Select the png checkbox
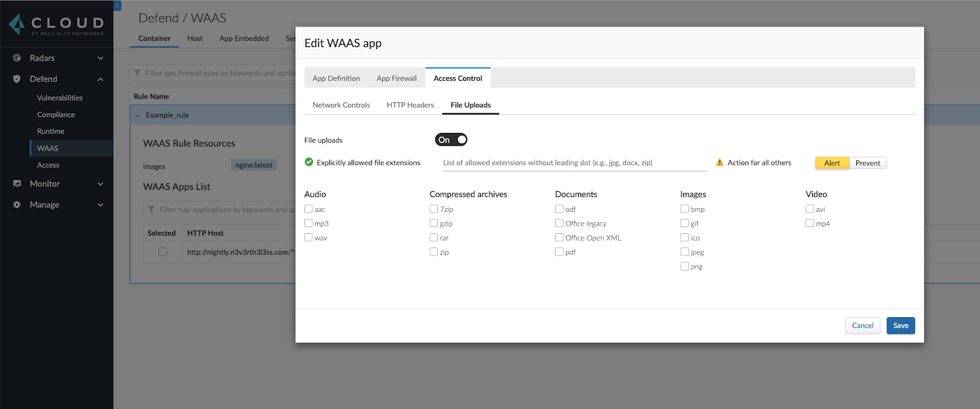The height and width of the screenshot is (409, 980). click(x=685, y=266)
